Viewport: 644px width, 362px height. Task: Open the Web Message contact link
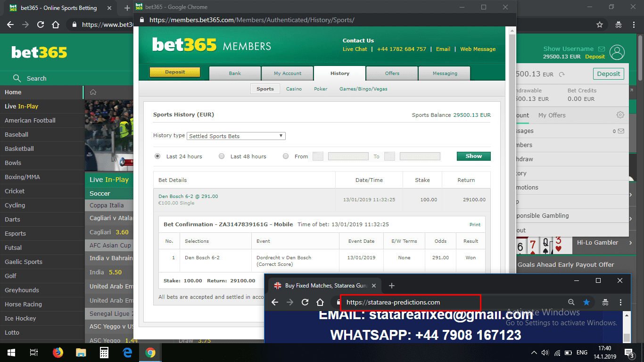coord(478,49)
